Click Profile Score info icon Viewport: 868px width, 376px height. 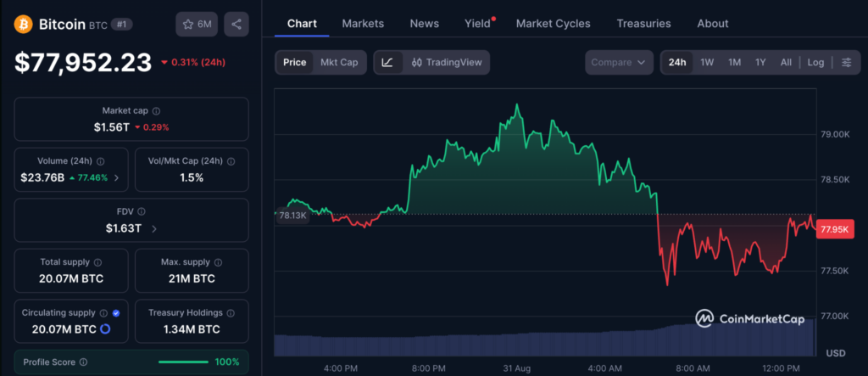pos(84,362)
